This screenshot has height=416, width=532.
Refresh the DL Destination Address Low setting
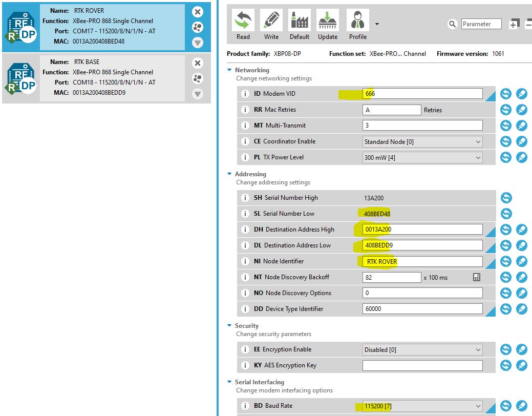505,245
